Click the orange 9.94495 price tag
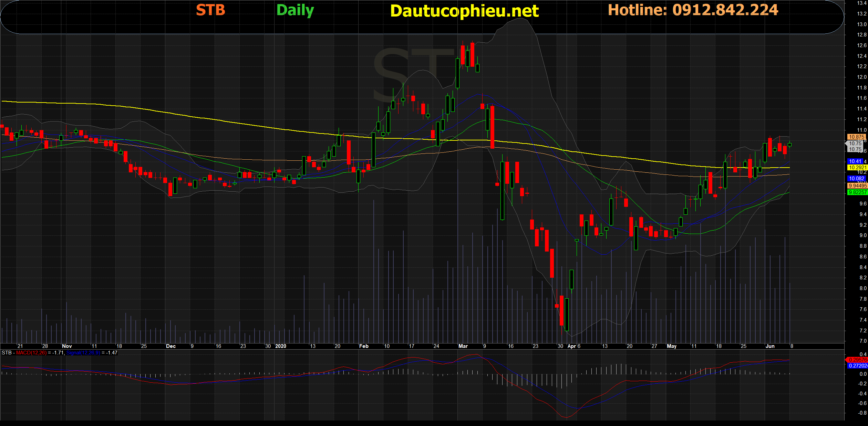Viewport: 868px width, 426px height. [x=857, y=186]
